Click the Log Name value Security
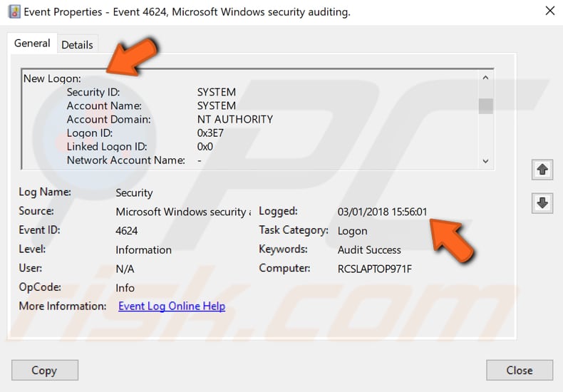 click(134, 193)
